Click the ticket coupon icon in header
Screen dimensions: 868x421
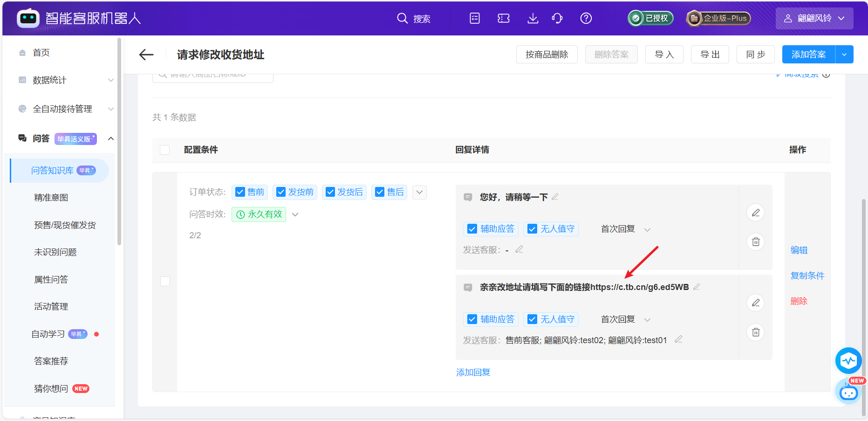[504, 18]
